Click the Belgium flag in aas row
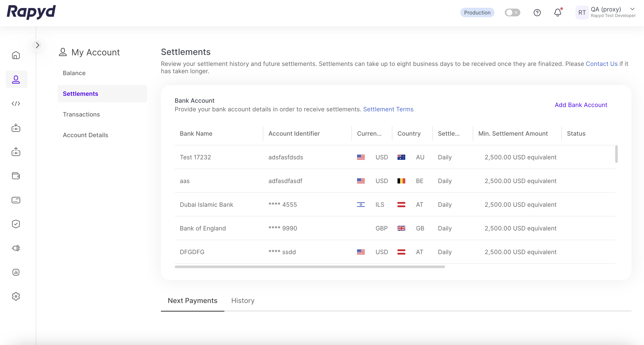644x345 pixels. [401, 181]
